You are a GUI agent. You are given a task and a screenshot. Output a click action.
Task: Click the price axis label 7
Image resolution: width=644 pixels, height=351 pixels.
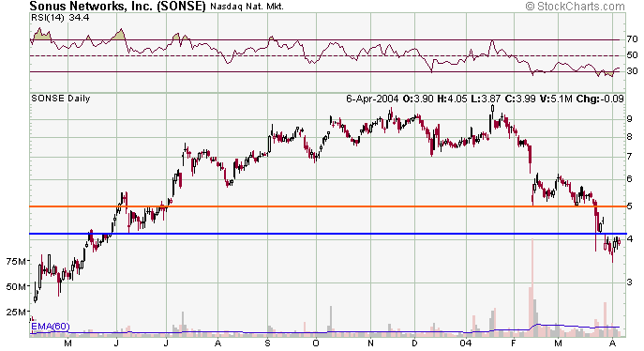629,157
